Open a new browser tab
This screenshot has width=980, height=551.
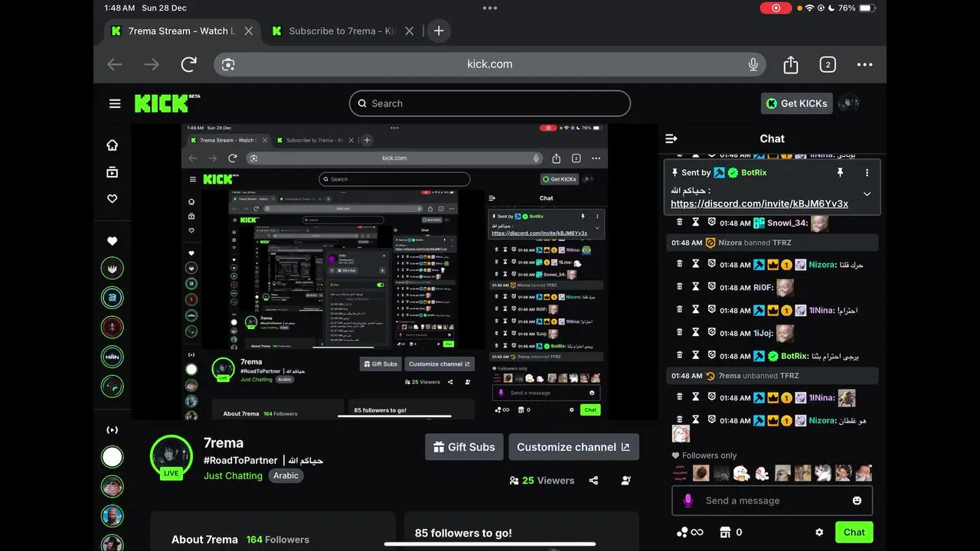pyautogui.click(x=439, y=31)
